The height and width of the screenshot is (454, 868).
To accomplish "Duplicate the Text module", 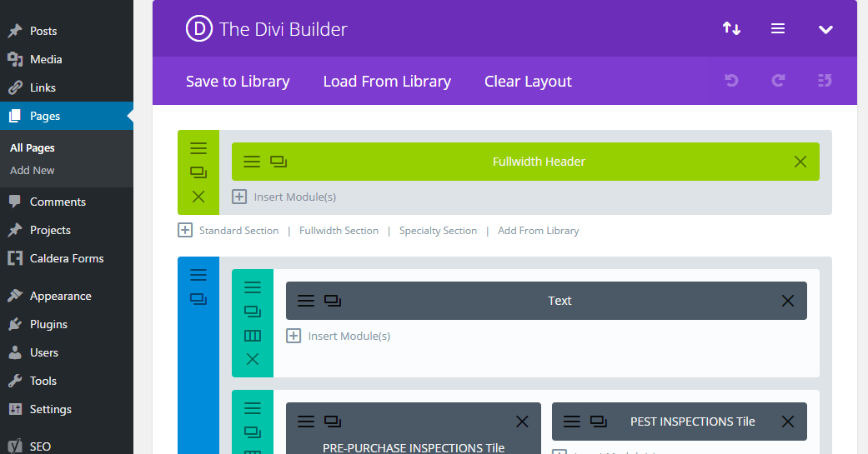I will (333, 301).
